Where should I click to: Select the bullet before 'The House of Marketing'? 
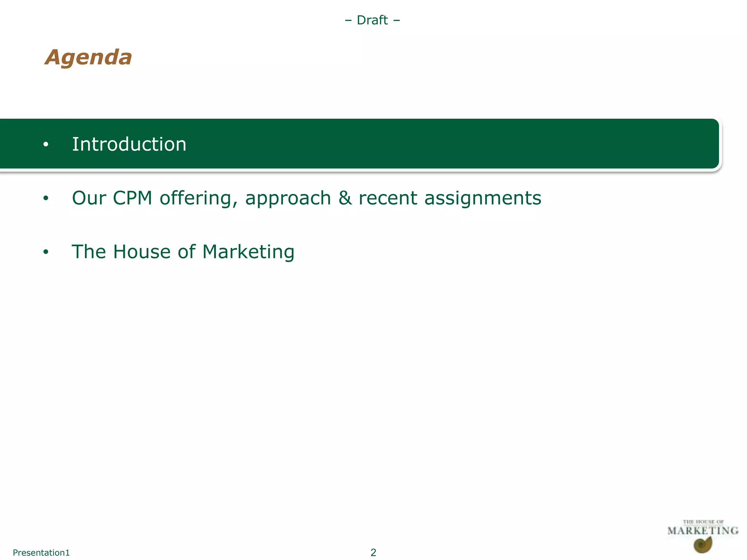[x=46, y=252]
